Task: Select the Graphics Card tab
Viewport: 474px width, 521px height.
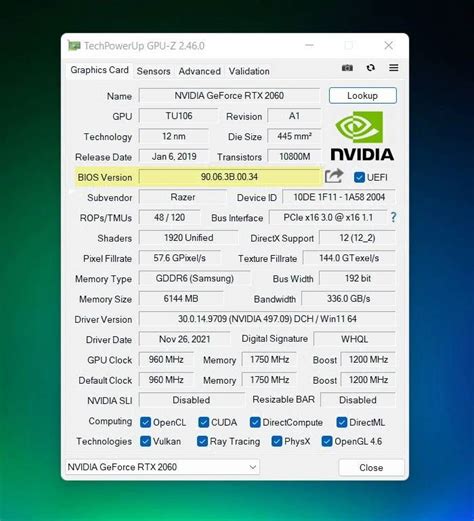Action: click(99, 70)
